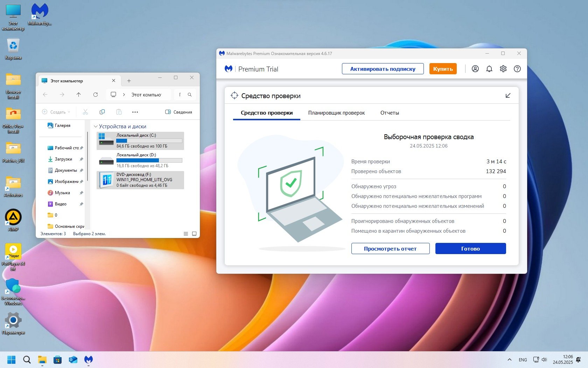Go forward in File Explorer
Screen dimensions: 588x368
(x=62, y=95)
